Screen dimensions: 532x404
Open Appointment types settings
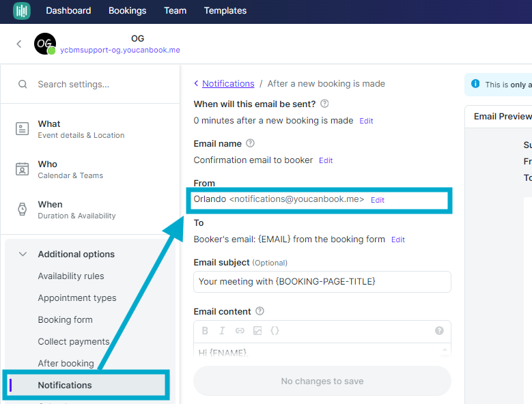(77, 298)
